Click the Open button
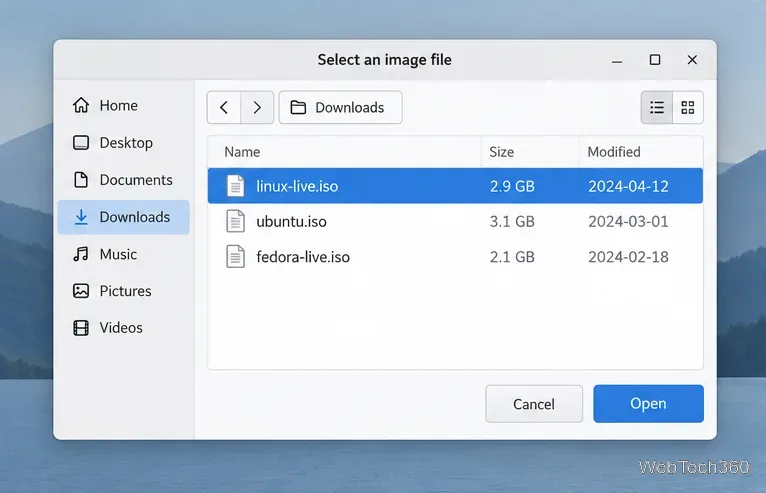This screenshot has height=493, width=766. 648,404
